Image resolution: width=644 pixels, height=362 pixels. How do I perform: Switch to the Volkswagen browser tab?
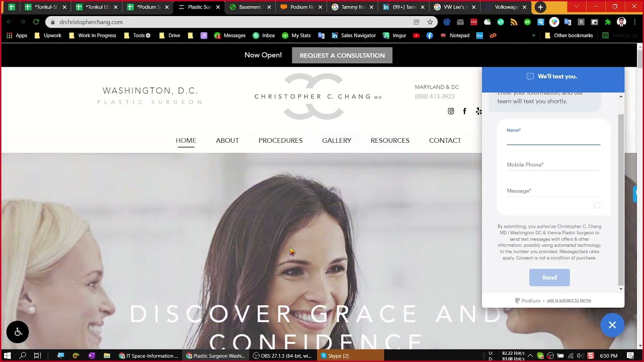click(506, 7)
